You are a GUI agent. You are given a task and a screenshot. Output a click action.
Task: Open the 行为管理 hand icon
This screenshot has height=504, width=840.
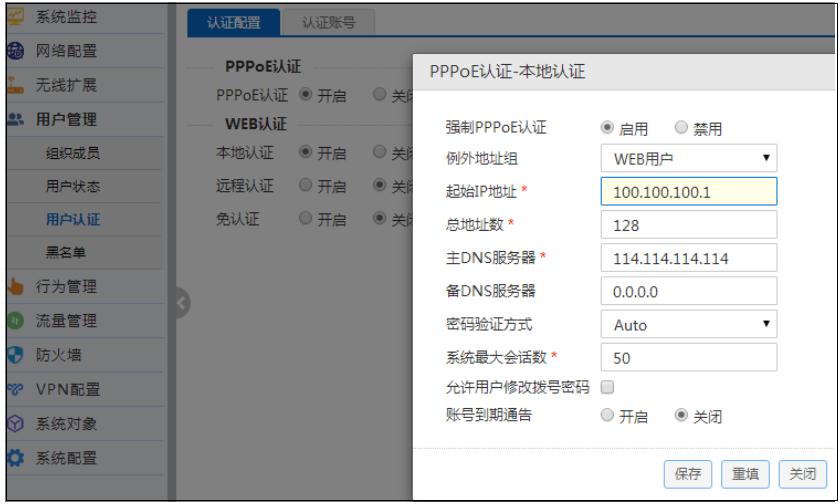[15, 287]
